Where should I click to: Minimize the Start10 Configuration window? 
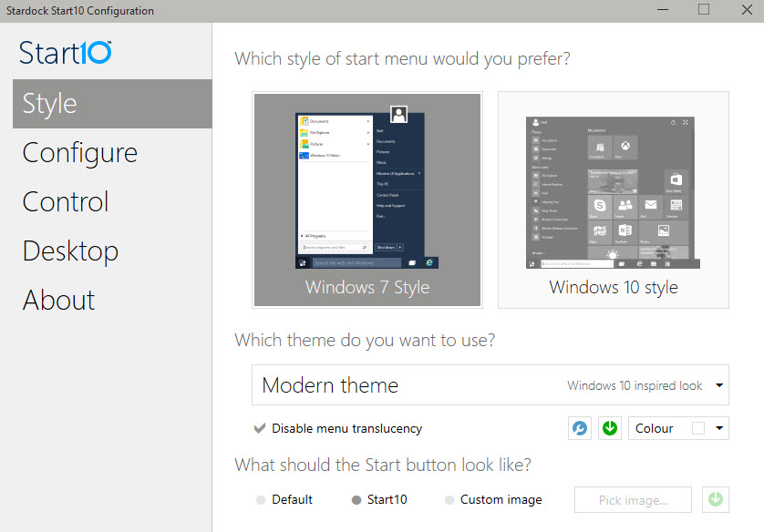[x=663, y=10]
